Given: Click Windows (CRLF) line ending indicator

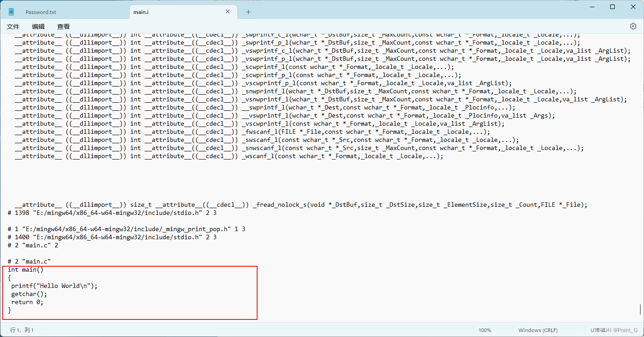Looking at the screenshot, I should 538,330.
